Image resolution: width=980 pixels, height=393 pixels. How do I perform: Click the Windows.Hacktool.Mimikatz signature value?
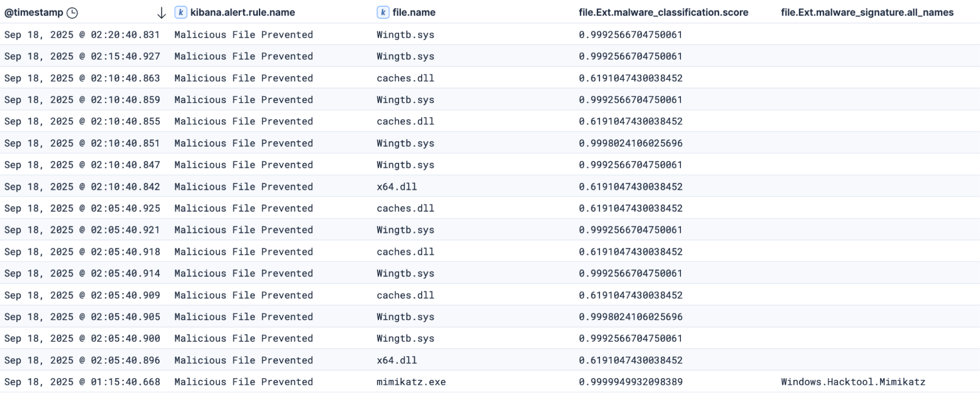click(x=853, y=382)
